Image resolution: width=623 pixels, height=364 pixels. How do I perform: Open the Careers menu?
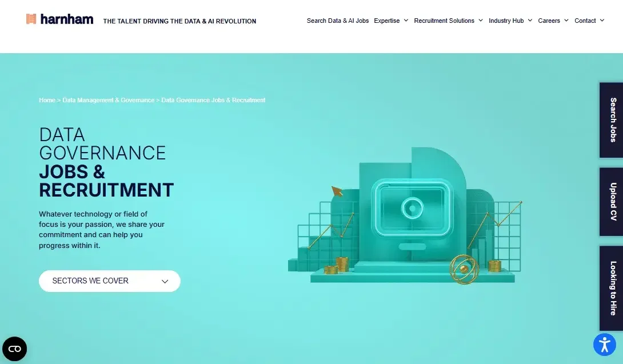(x=549, y=21)
